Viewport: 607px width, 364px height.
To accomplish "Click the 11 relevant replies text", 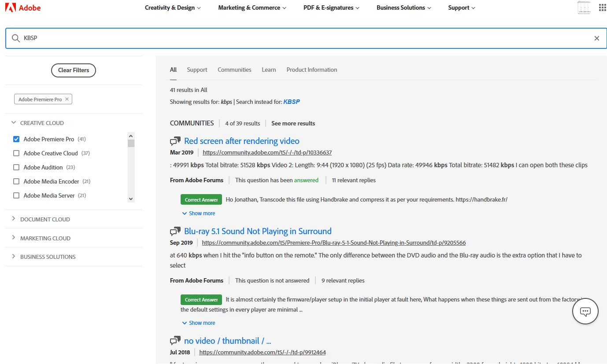I will (x=354, y=180).
